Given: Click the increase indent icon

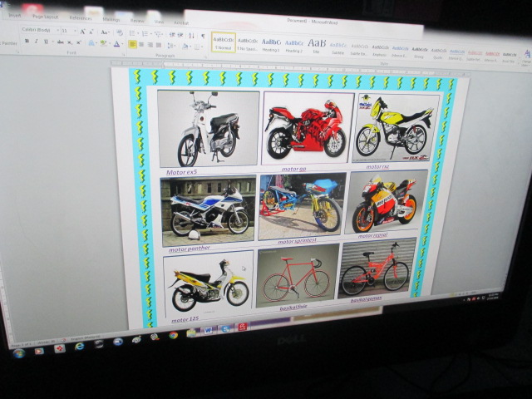Looking at the screenshot, I should click(x=180, y=35).
